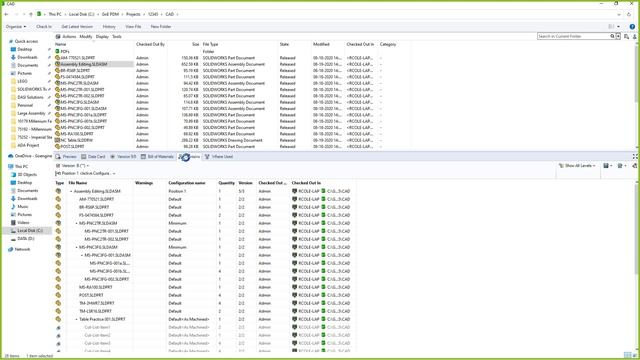Switch to the Where Used tab
This screenshot has height=360, width=640.
219,156
